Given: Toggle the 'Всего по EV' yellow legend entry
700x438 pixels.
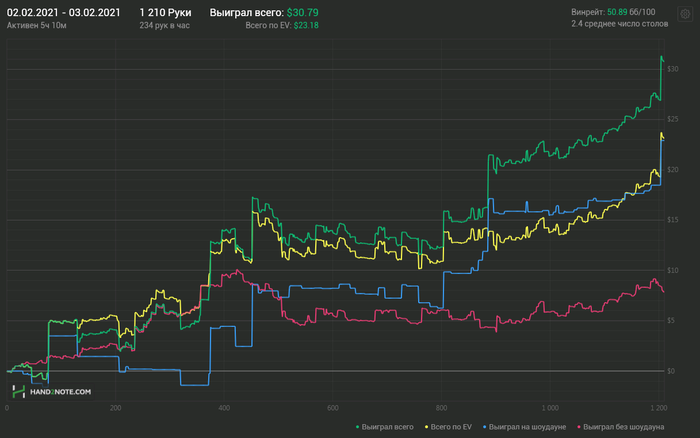Looking at the screenshot, I should (448, 427).
